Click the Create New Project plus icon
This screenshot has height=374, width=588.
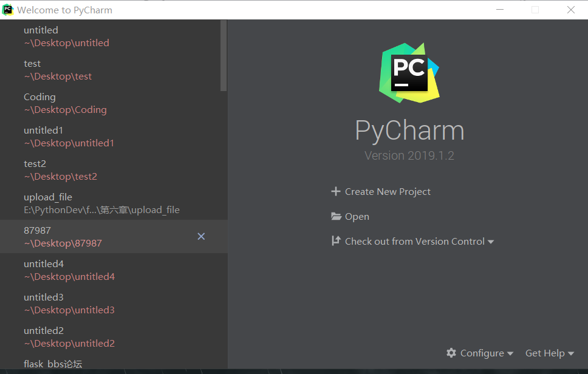coord(336,191)
